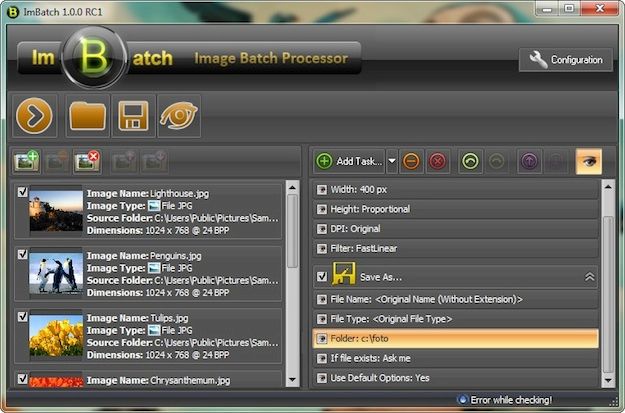Select the Lighthouse.jpg thumbnail
This screenshot has height=413, width=625.
pos(56,211)
